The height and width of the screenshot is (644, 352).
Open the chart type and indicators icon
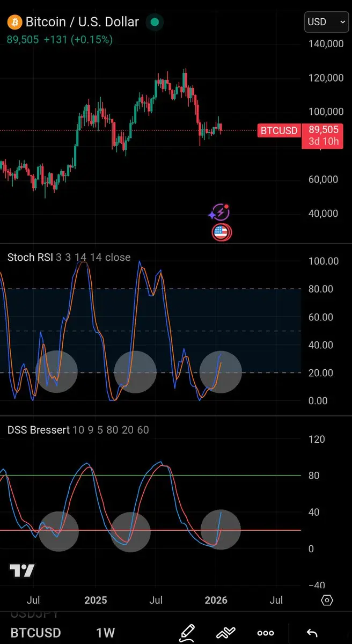pos(226,633)
